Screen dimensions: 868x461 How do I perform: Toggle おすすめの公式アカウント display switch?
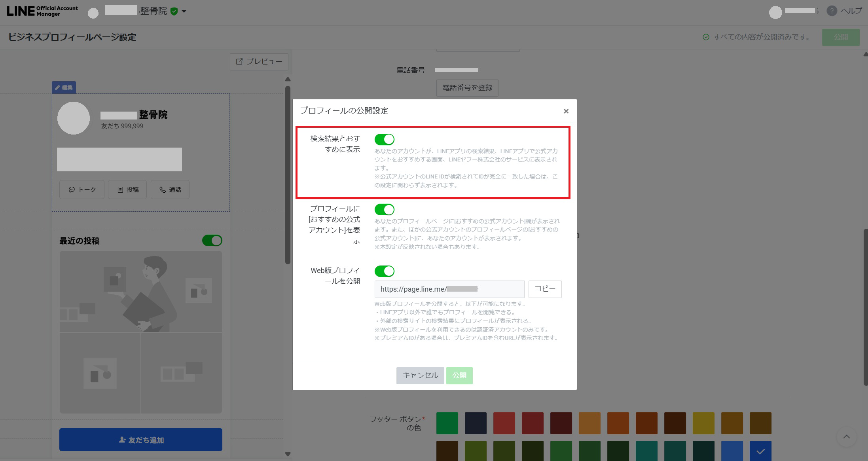pyautogui.click(x=385, y=209)
